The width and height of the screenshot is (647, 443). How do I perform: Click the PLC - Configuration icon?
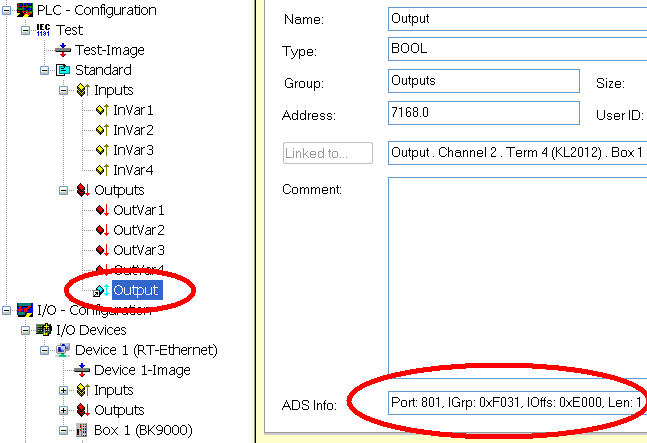[x=25, y=10]
